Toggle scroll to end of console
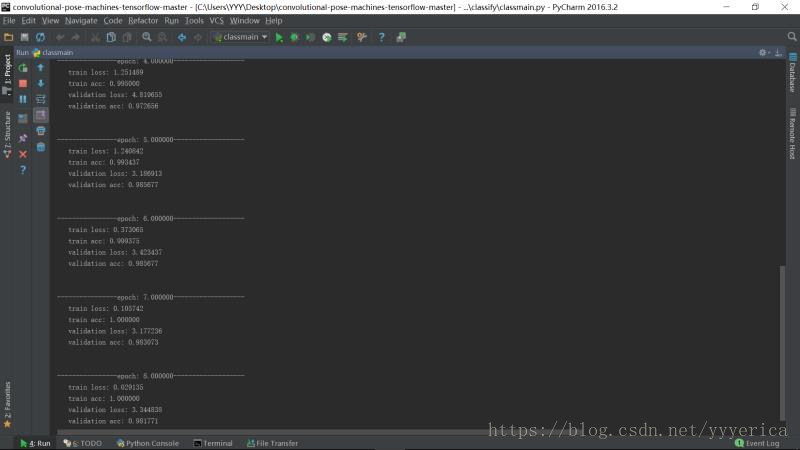This screenshot has width=800, height=450. [x=41, y=115]
